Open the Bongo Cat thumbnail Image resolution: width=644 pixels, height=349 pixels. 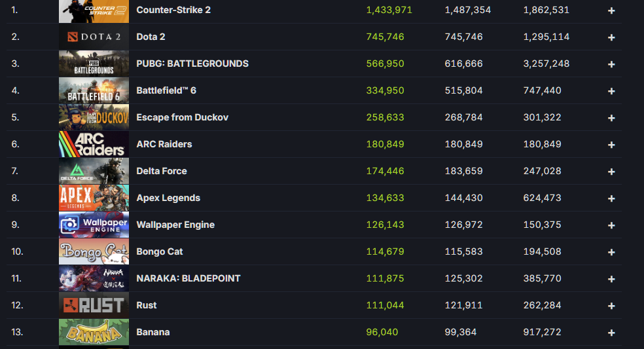(x=94, y=251)
